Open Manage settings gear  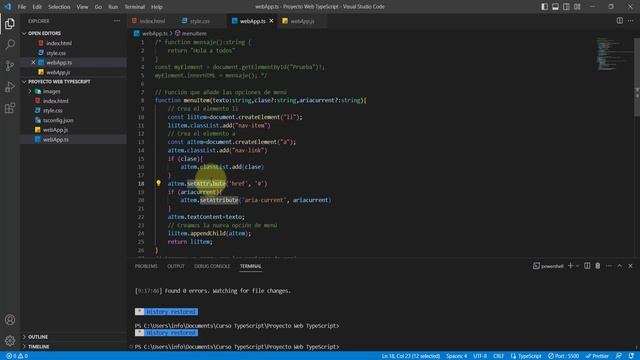10,340
